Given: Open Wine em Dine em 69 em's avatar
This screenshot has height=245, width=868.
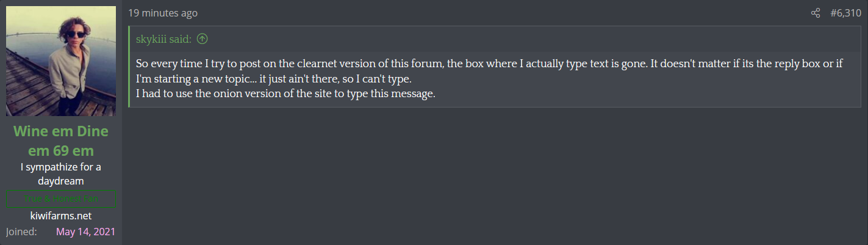Looking at the screenshot, I should (61, 61).
